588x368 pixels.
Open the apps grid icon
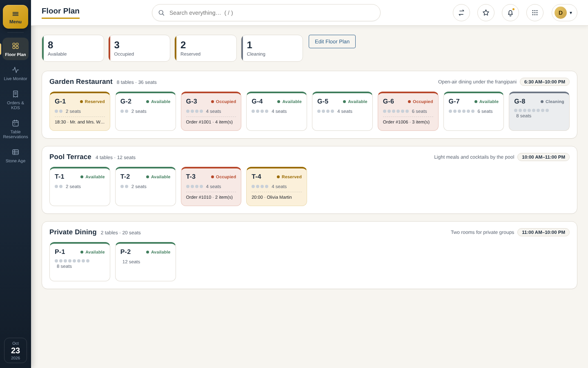(x=535, y=13)
